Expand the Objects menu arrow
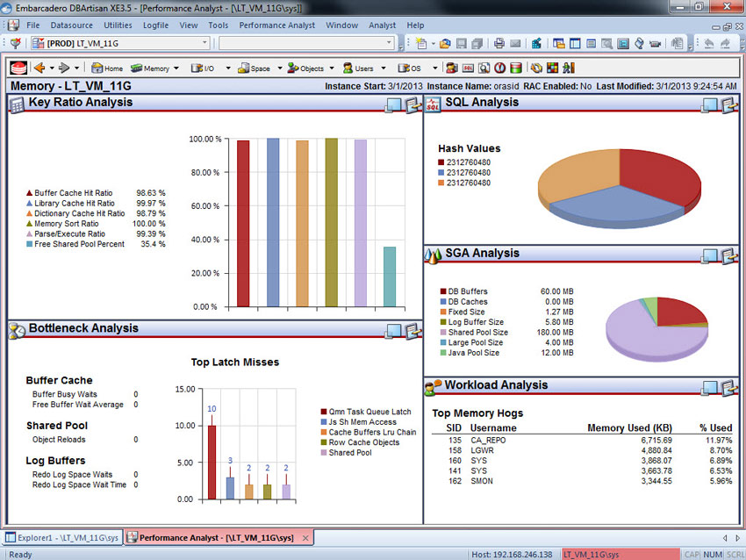 [x=332, y=68]
